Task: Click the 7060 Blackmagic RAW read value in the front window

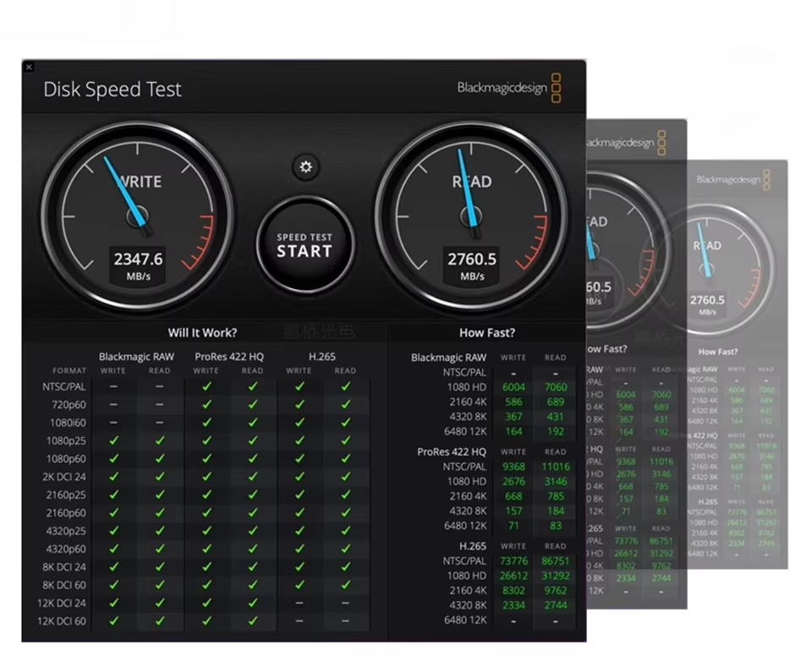Action: tap(555, 387)
